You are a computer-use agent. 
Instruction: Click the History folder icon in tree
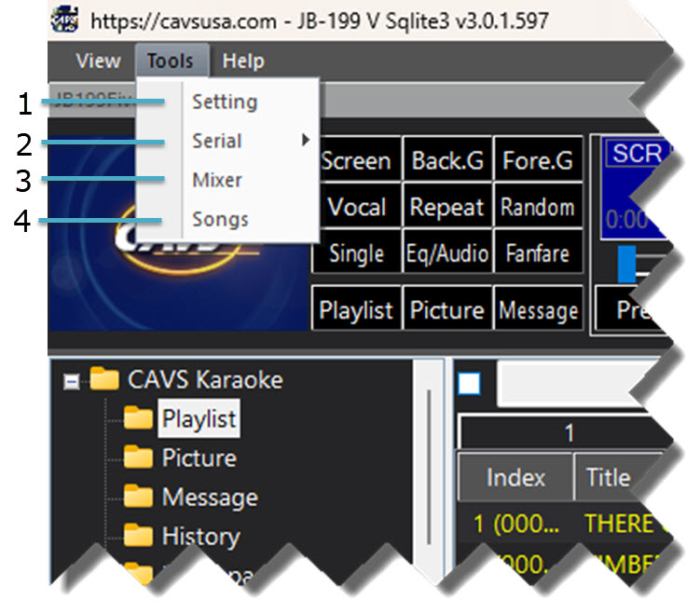[139, 536]
